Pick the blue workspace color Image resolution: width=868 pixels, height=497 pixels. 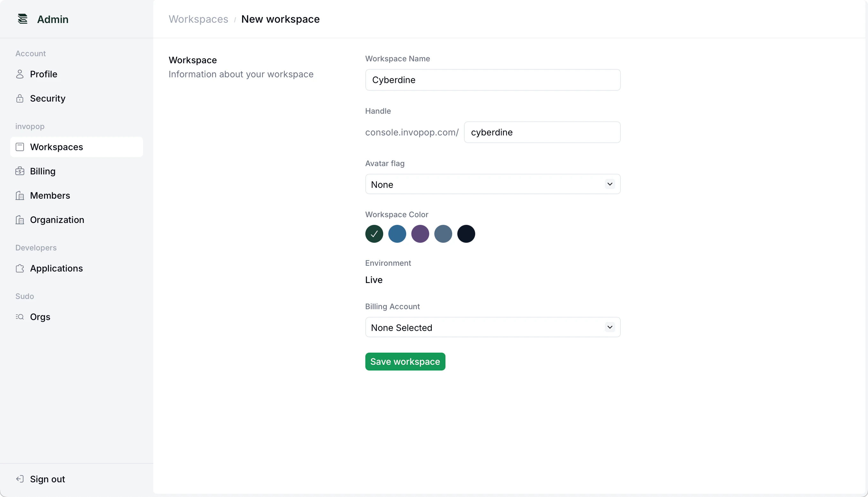point(397,234)
